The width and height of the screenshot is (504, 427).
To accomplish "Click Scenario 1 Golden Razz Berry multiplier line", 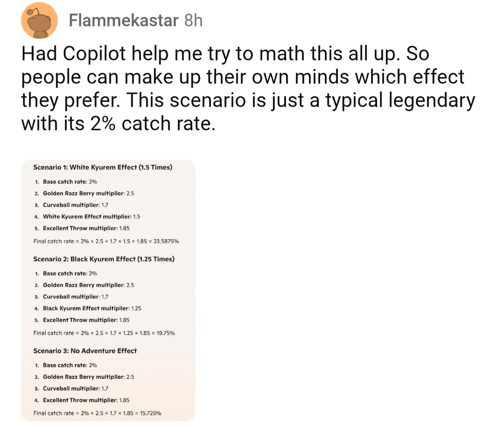I will 84,193.
